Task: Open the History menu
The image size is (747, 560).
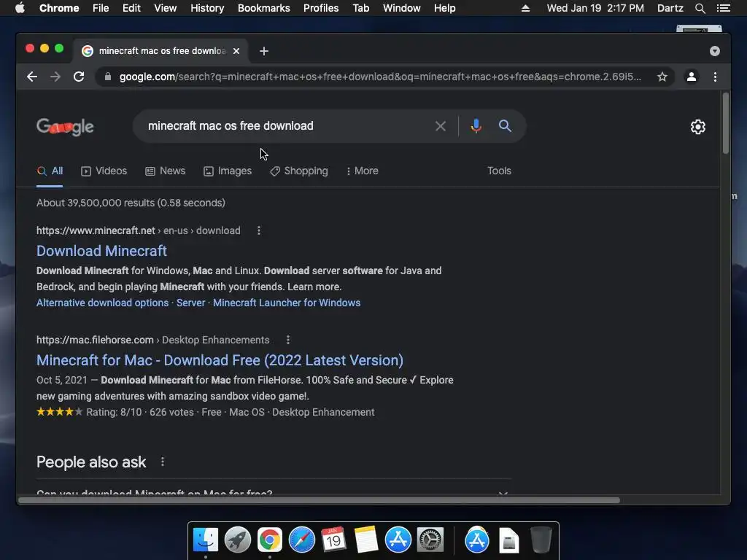Action: click(207, 8)
